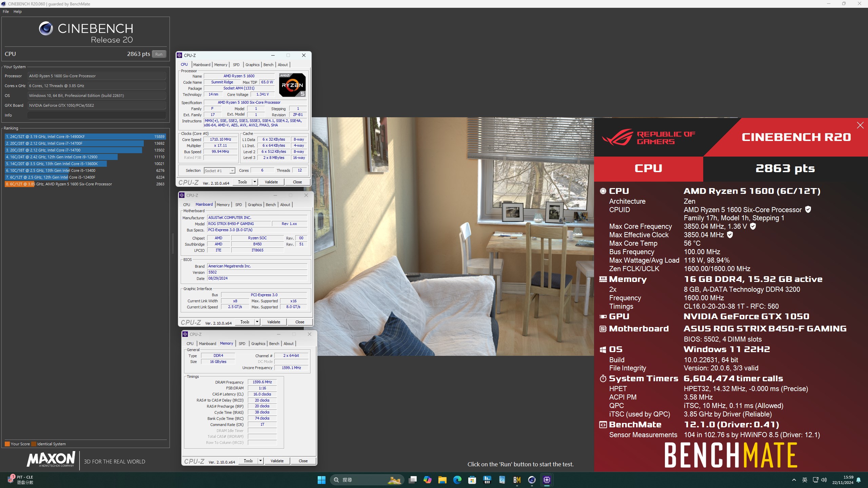
Task: Open File Explorer from taskbar
Action: coord(442,480)
